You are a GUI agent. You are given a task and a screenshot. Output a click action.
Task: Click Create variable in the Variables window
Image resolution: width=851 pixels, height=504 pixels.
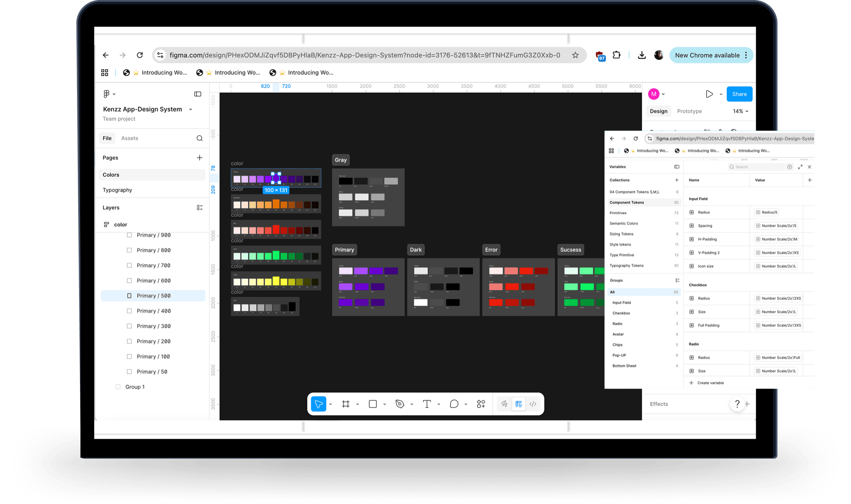[706, 383]
